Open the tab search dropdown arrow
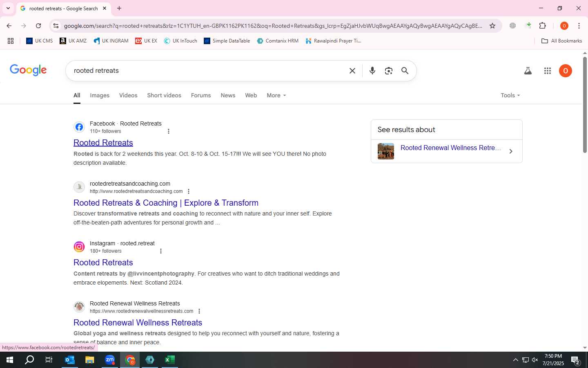This screenshot has width=588, height=368. (8, 8)
